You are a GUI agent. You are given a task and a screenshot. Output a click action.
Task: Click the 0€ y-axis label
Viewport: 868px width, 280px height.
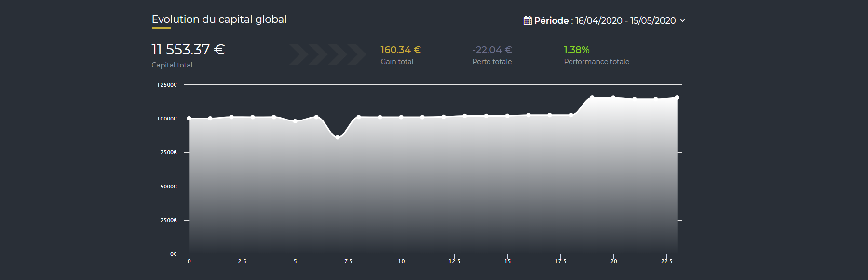click(174, 254)
